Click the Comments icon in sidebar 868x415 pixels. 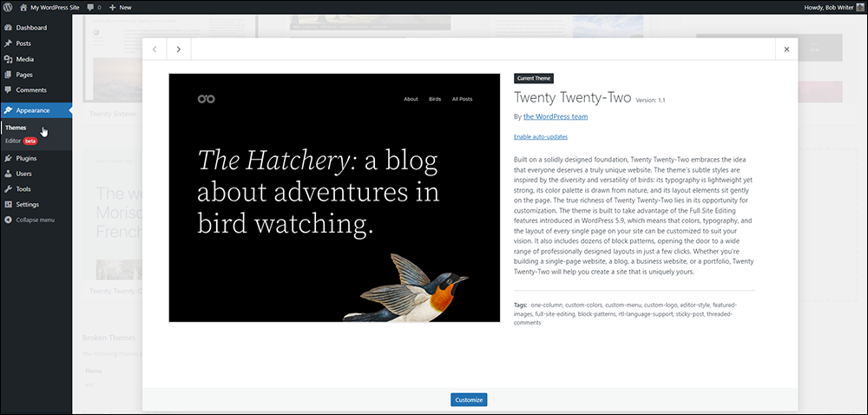[8, 89]
